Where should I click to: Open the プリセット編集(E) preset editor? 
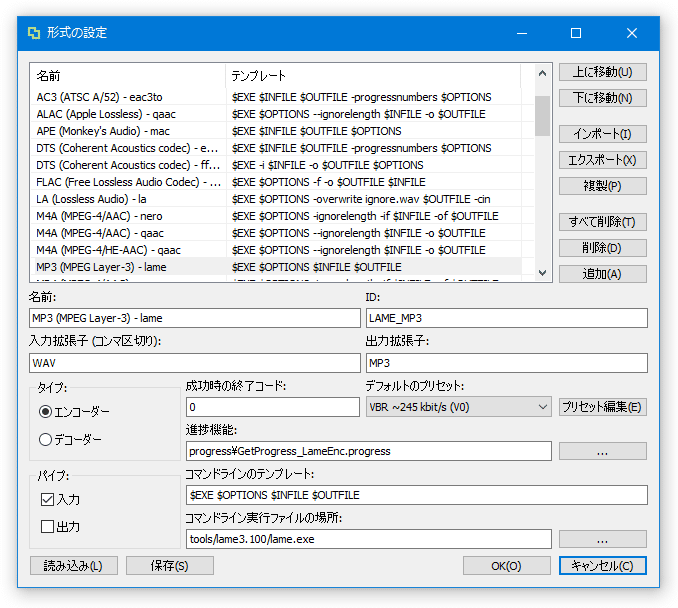click(602, 407)
